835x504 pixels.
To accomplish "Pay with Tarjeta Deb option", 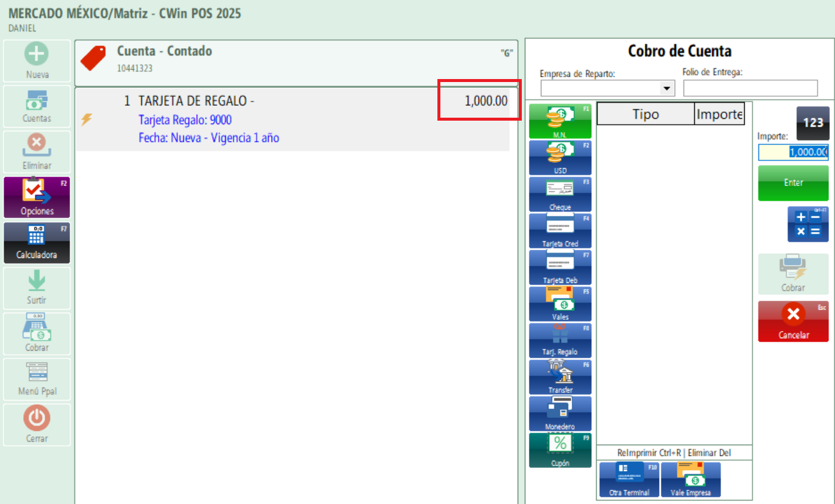I will pos(560,268).
